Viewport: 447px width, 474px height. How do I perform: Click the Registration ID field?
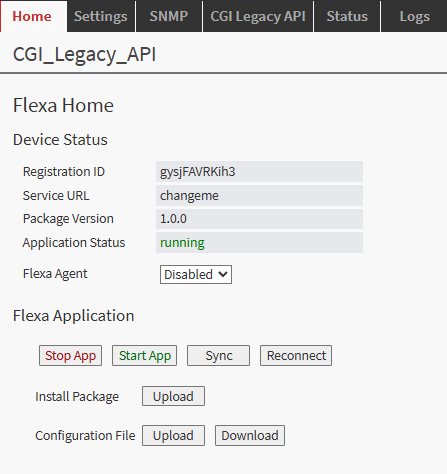click(259, 172)
